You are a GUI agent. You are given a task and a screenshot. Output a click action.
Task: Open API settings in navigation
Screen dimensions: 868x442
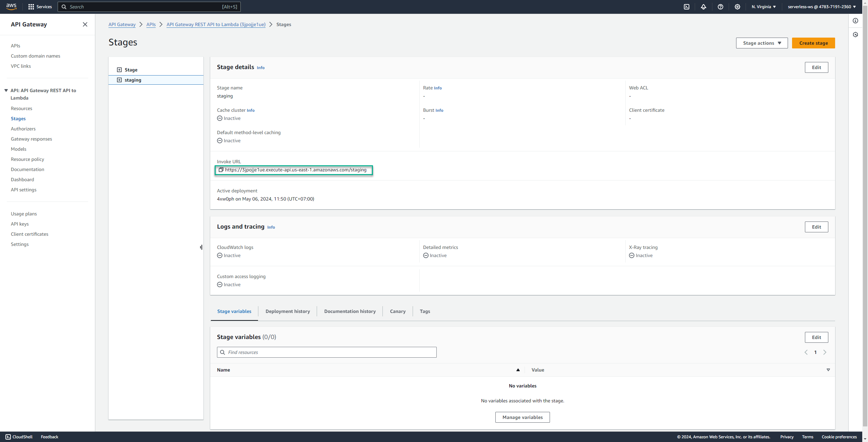tap(23, 190)
